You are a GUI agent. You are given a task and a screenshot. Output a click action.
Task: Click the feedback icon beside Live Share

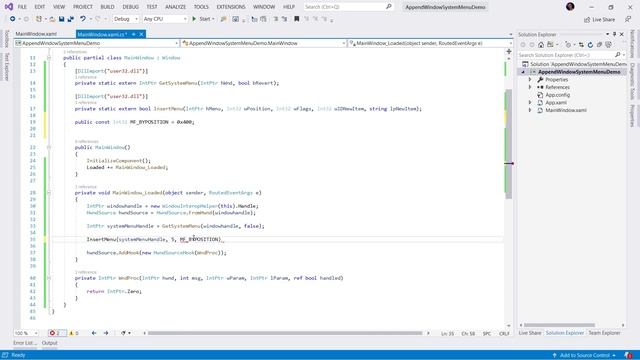(628, 19)
